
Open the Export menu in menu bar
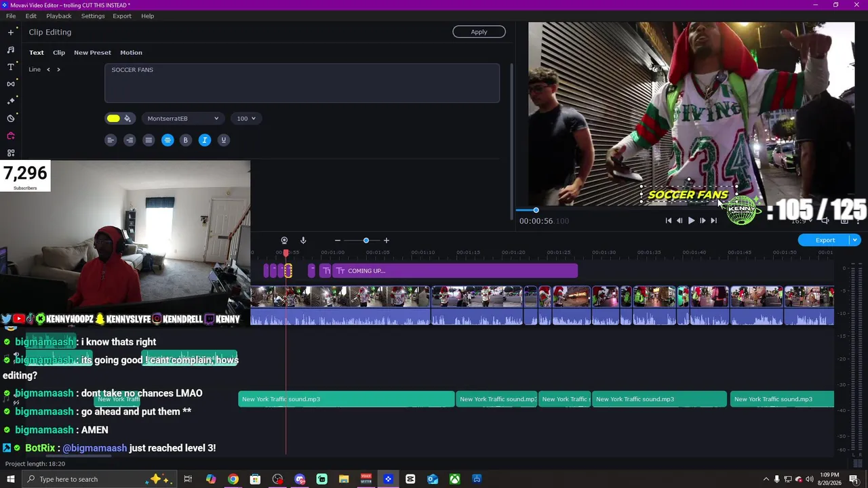pos(122,16)
